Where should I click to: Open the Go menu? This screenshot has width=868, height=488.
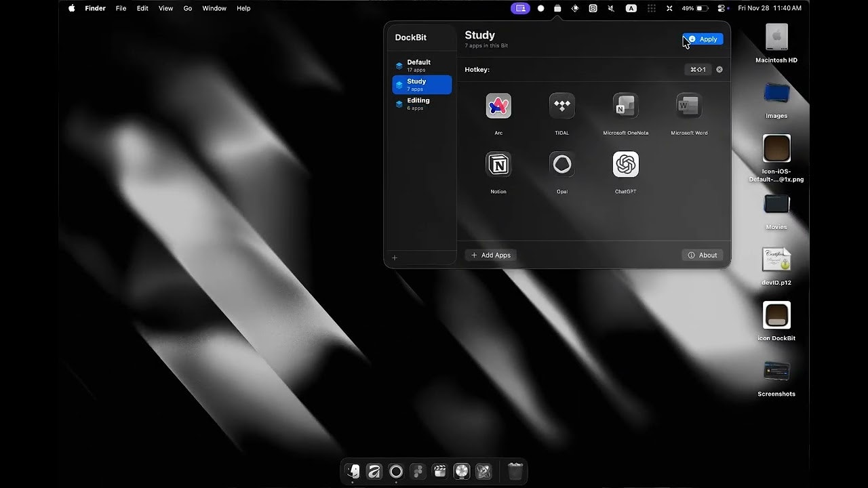pos(188,8)
